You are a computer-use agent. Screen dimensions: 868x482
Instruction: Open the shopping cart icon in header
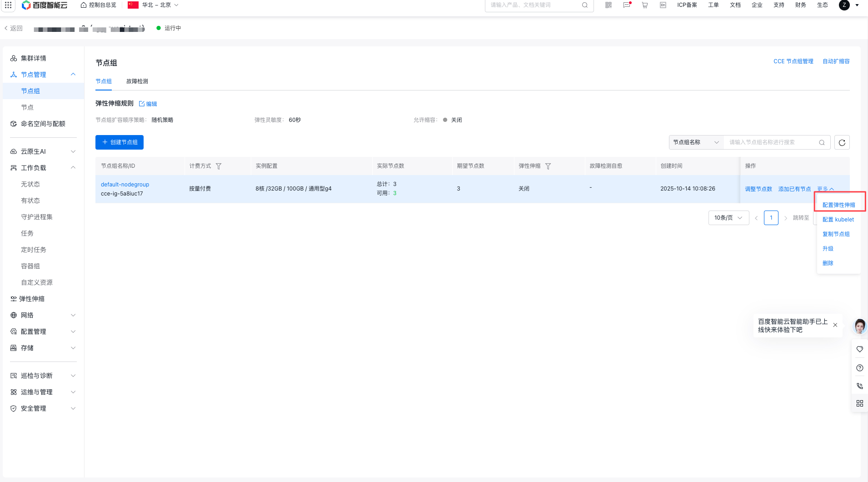(644, 5)
